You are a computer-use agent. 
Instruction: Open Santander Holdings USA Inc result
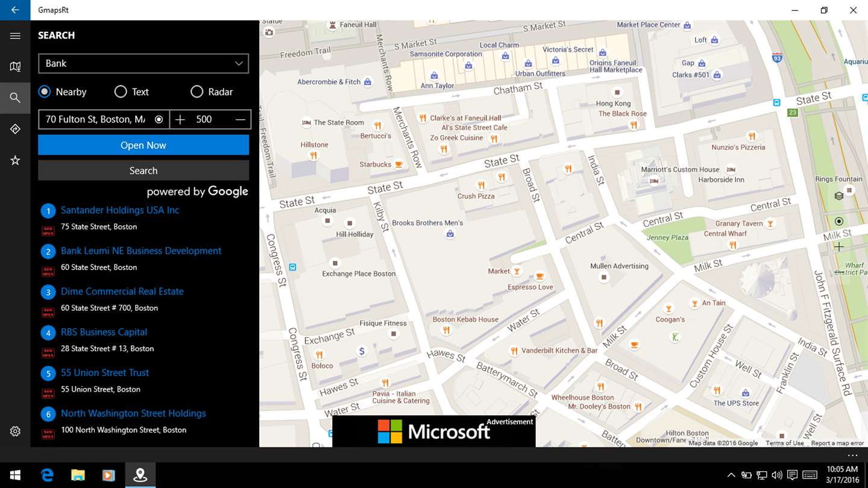coord(120,210)
